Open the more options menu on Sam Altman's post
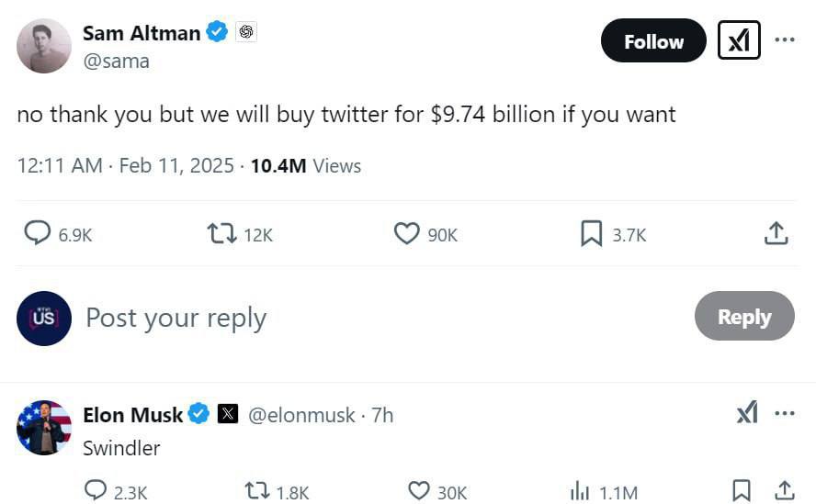Image resolution: width=816 pixels, height=504 pixels. click(785, 40)
